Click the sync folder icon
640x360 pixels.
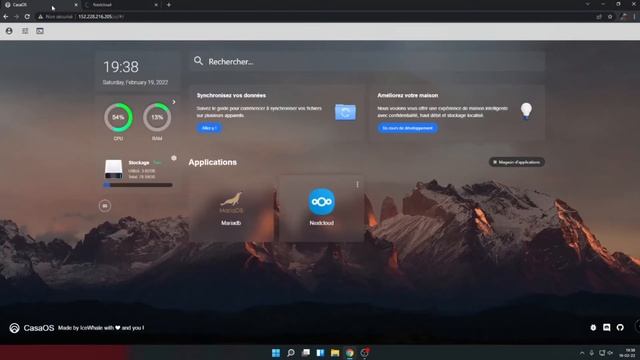[345, 112]
